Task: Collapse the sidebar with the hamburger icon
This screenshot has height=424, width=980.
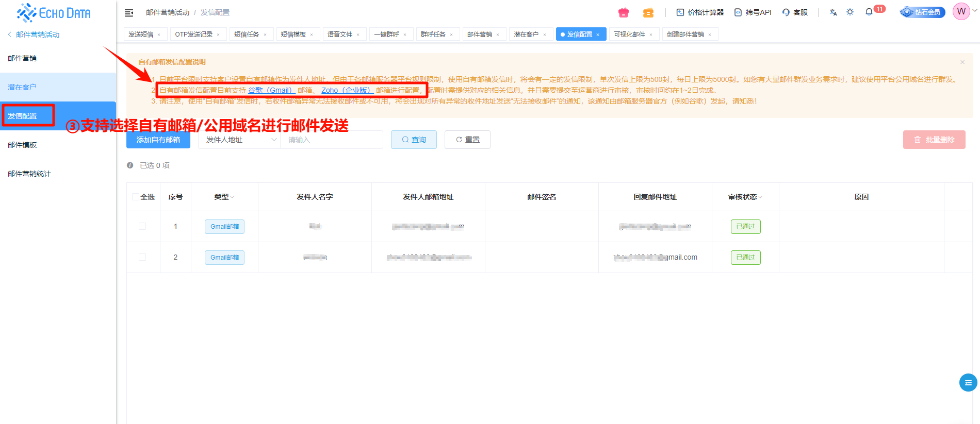Action: tap(129, 12)
